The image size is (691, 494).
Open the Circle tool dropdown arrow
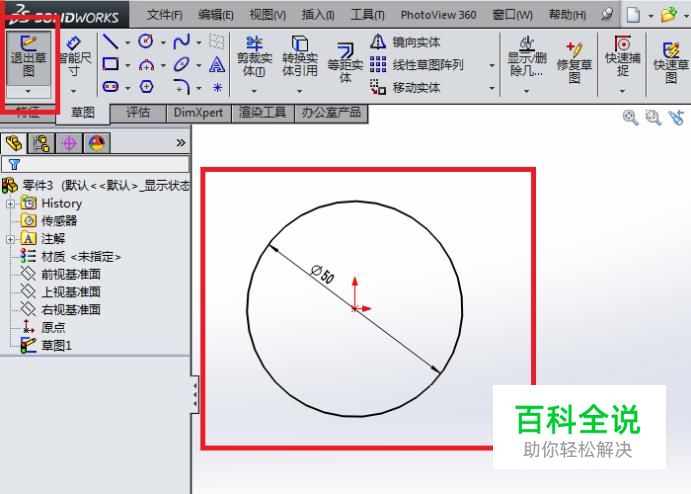163,43
